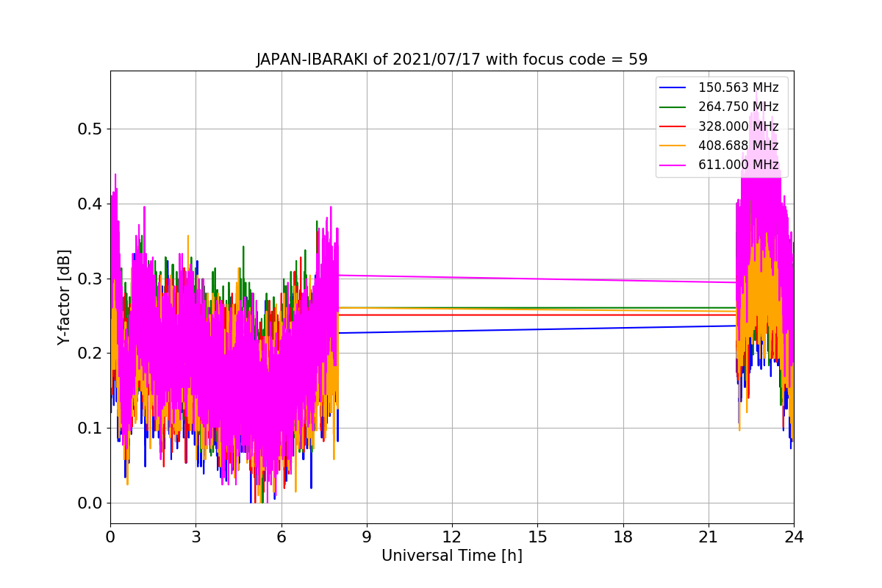This screenshot has width=882, height=588.
Task: Click the 0.5 y-axis tick label
Action: pos(90,129)
